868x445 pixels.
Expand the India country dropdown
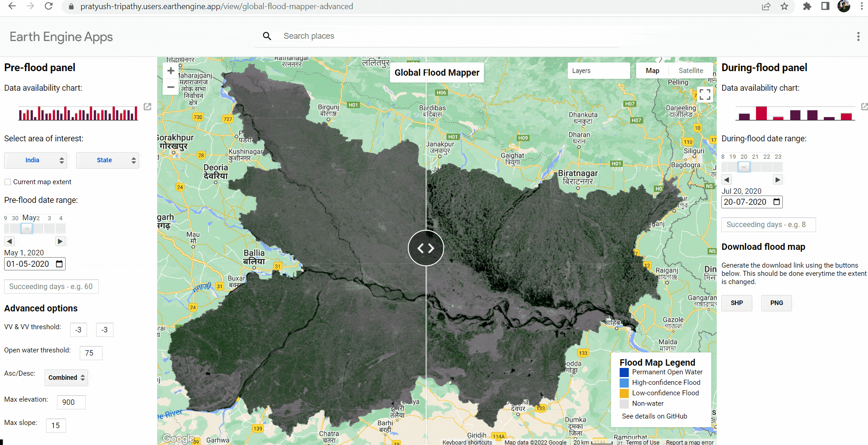pyautogui.click(x=36, y=160)
